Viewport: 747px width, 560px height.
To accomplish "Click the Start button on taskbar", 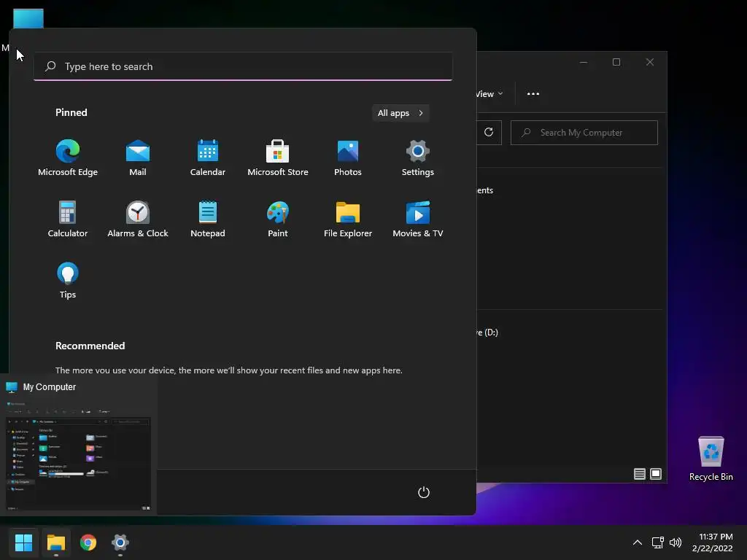I will (23, 542).
